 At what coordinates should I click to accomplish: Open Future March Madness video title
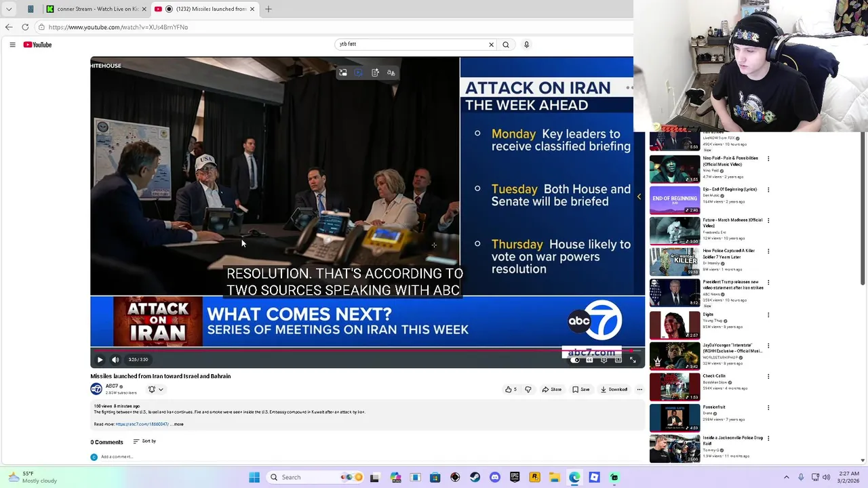pos(732,223)
